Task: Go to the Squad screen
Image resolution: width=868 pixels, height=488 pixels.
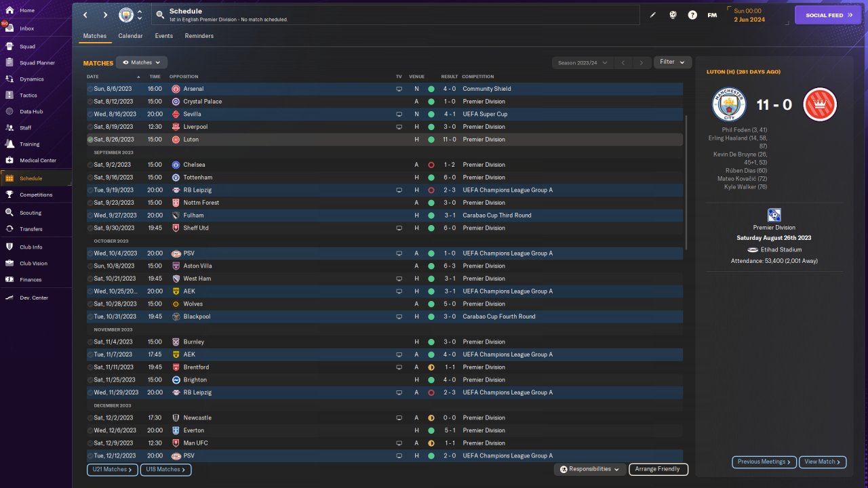Action: pos(35,47)
